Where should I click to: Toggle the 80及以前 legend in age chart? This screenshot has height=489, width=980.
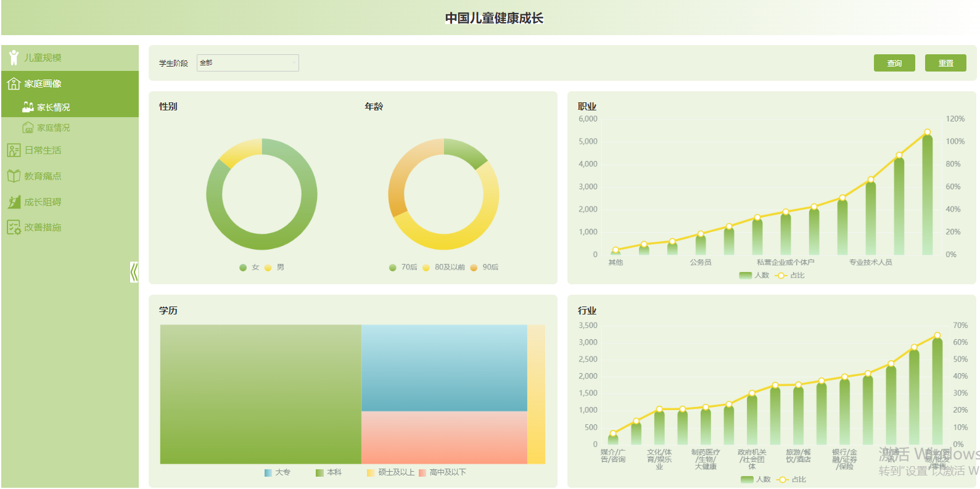tap(443, 267)
